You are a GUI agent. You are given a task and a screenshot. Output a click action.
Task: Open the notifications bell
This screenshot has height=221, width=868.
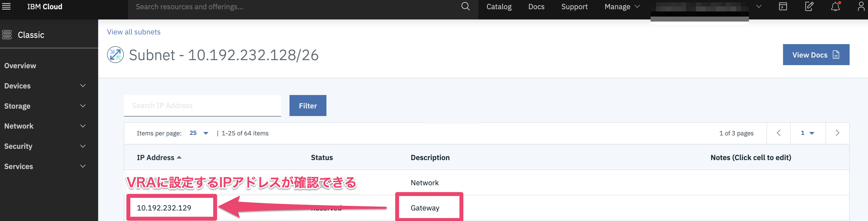pos(835,6)
